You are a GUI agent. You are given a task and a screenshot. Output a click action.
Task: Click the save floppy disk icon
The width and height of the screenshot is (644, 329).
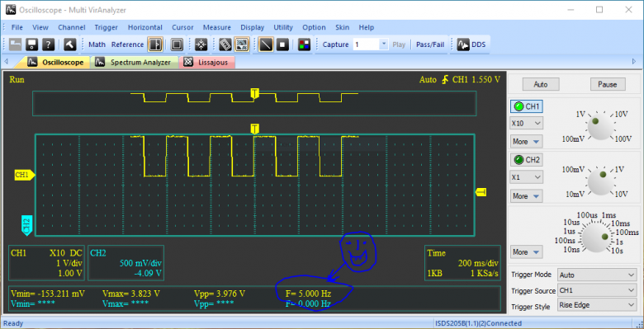tap(32, 45)
